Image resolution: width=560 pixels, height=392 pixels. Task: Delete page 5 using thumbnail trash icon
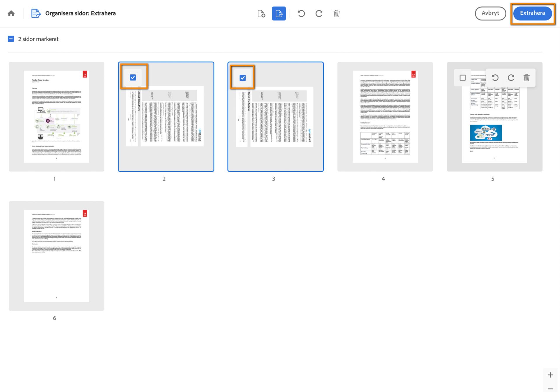click(x=526, y=78)
